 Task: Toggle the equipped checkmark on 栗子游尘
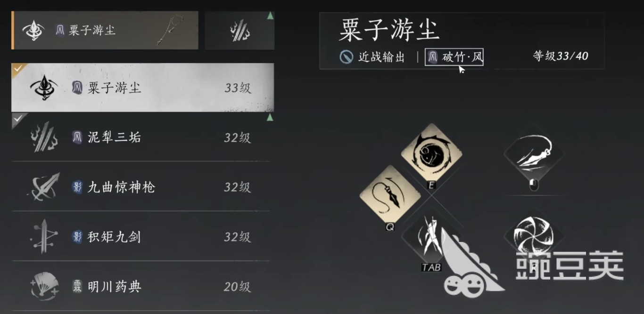click(x=17, y=69)
